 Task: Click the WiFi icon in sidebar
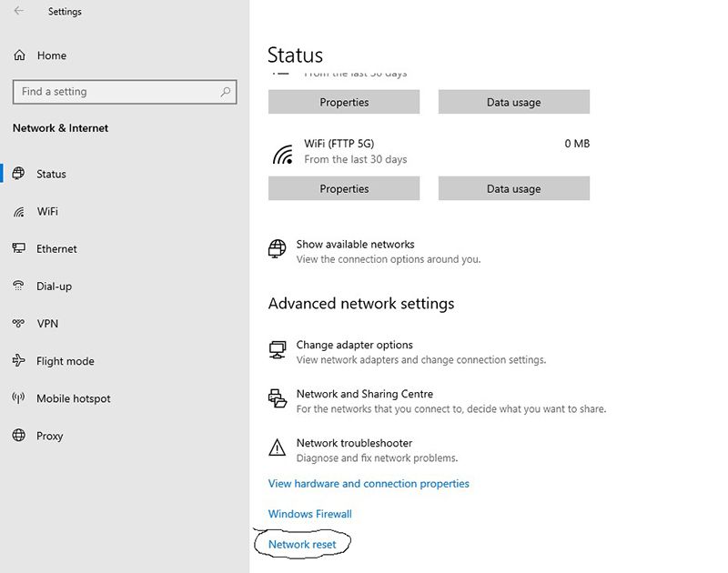pos(19,212)
